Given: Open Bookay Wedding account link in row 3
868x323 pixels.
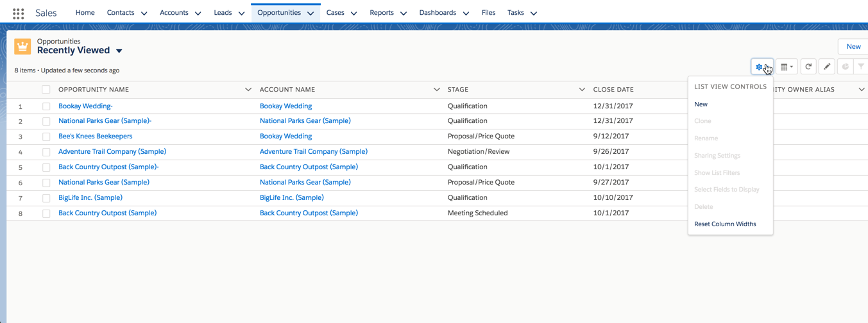Looking at the screenshot, I should (286, 137).
